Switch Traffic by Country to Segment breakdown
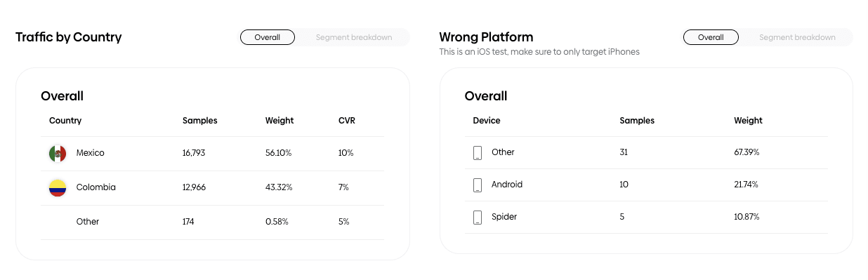The width and height of the screenshot is (868, 280). click(354, 37)
